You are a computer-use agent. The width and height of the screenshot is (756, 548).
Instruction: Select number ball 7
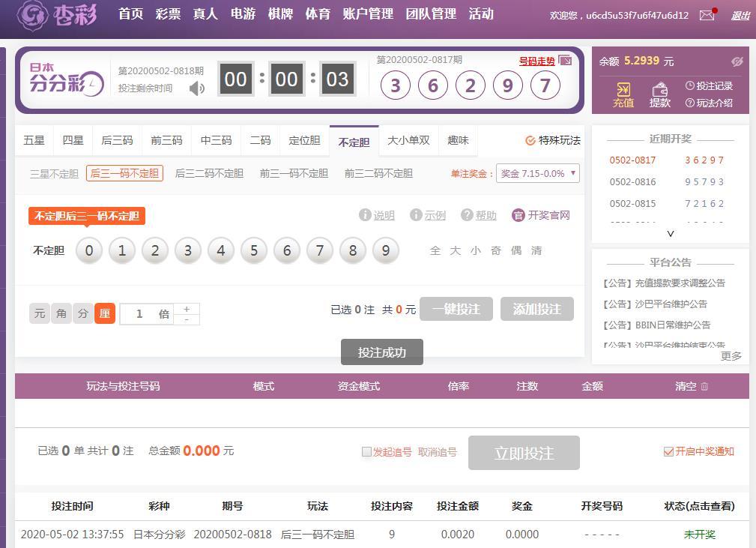(320, 250)
